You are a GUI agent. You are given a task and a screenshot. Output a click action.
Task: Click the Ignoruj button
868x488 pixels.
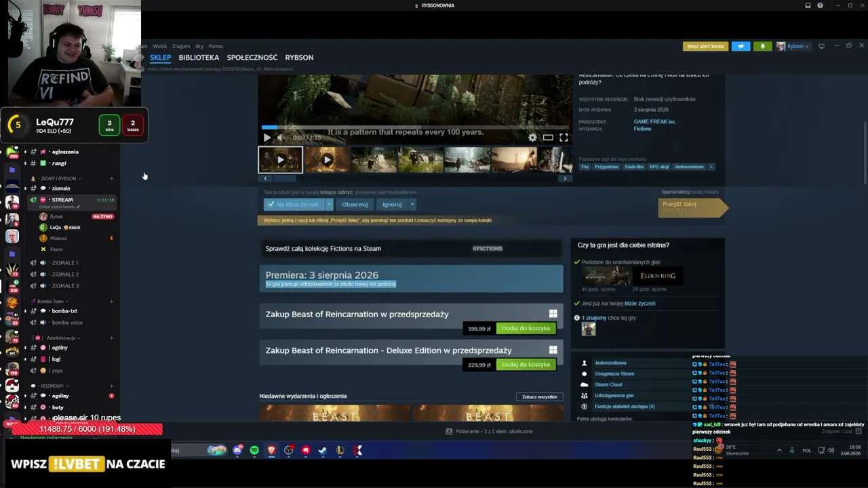click(392, 204)
